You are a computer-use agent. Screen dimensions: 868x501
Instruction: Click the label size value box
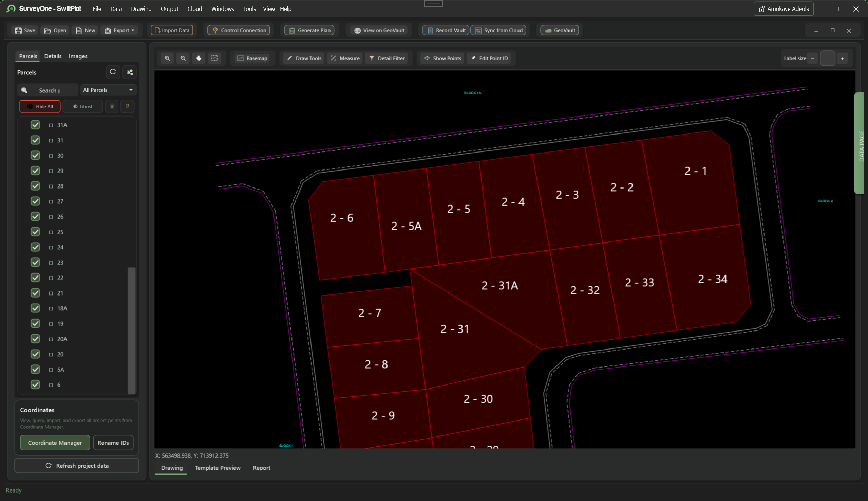click(827, 58)
